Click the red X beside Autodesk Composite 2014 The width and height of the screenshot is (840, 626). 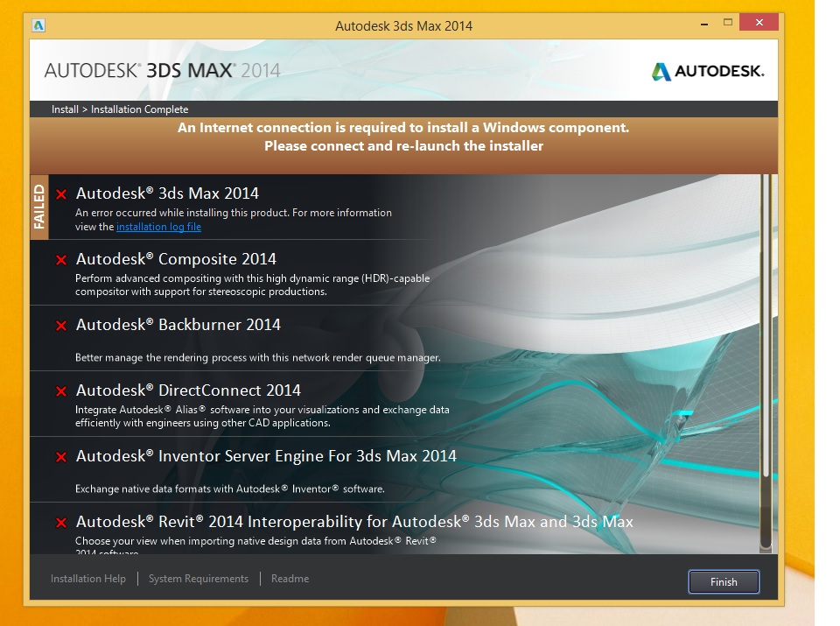(x=61, y=260)
